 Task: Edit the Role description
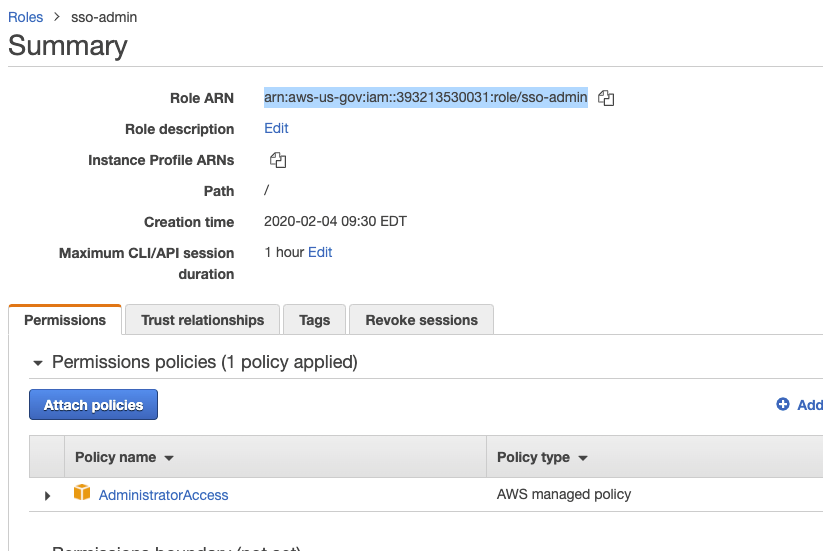click(x=276, y=129)
